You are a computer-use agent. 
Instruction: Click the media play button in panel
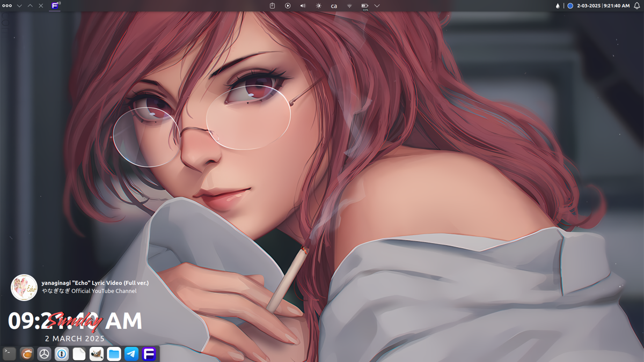point(288,6)
